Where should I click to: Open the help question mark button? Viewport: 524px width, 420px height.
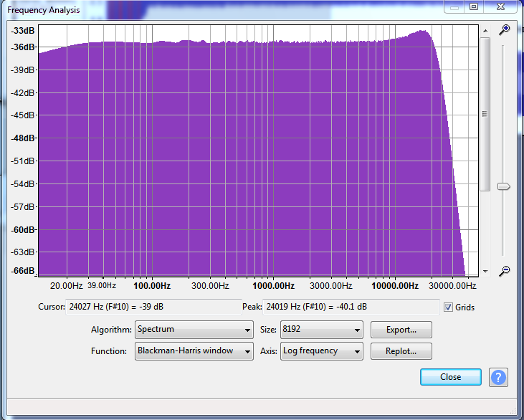point(498,377)
